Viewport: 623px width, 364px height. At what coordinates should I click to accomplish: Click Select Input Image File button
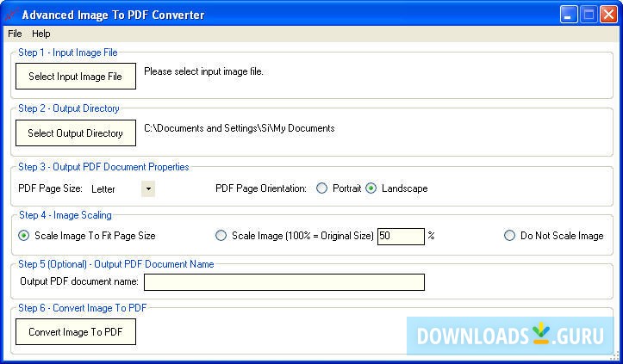76,77
